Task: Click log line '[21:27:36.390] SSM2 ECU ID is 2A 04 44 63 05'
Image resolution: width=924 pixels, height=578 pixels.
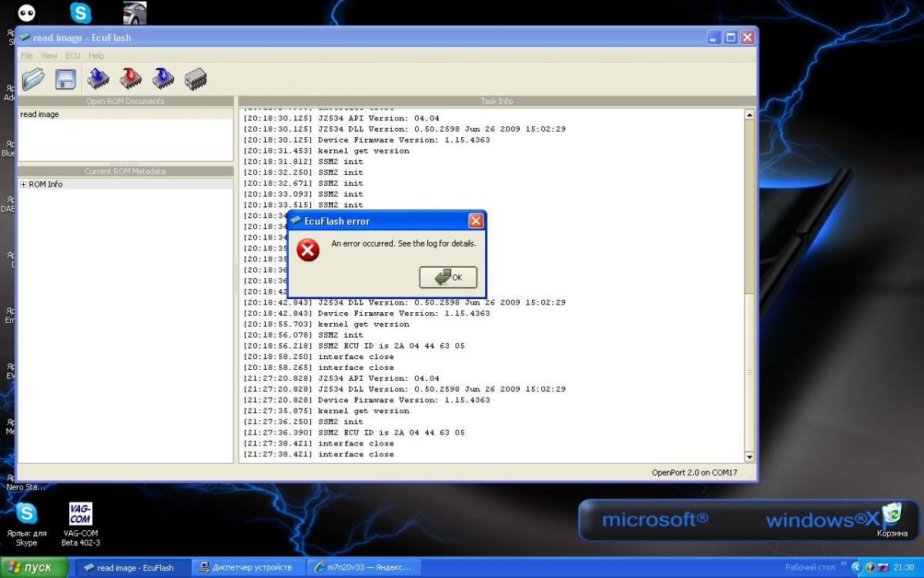Action: pos(354,432)
